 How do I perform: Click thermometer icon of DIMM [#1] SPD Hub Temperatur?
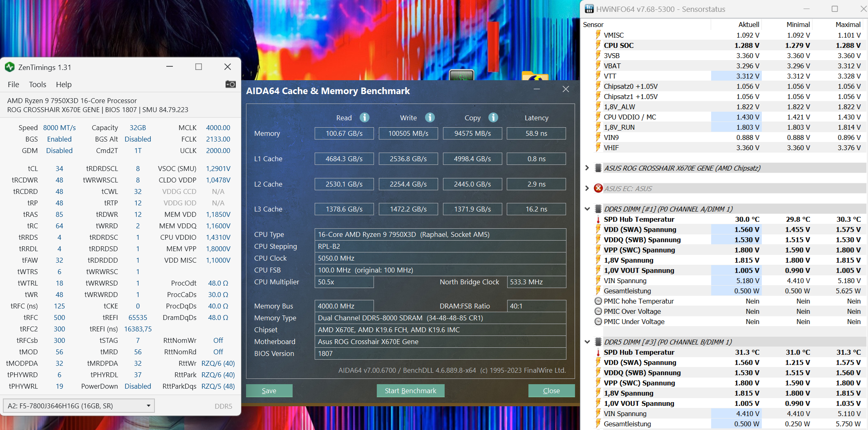pyautogui.click(x=598, y=219)
